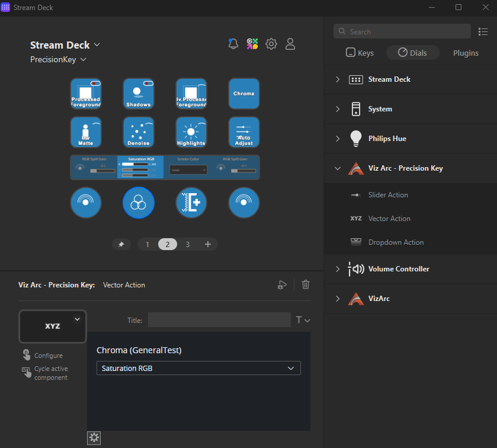Select the Inv. Processed Foreground key

pos(191,94)
